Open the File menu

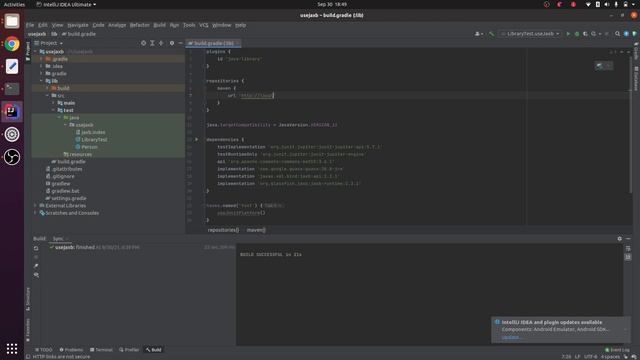coord(30,25)
